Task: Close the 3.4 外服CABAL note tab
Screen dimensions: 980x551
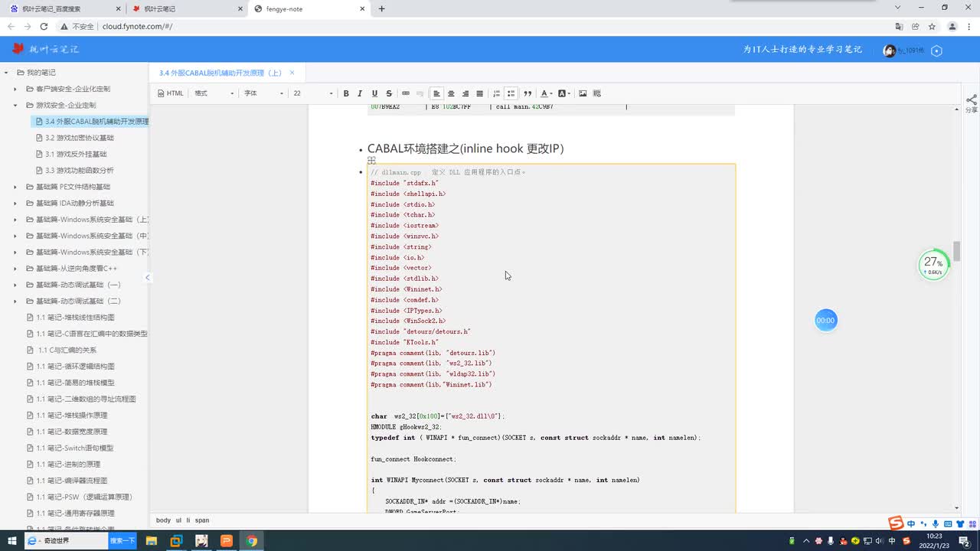Action: 292,73
